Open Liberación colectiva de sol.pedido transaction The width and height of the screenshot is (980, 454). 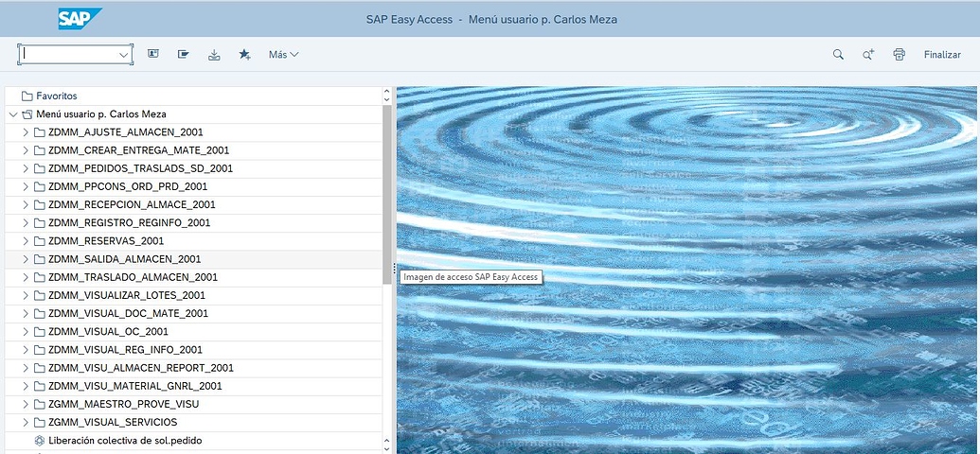(x=125, y=440)
